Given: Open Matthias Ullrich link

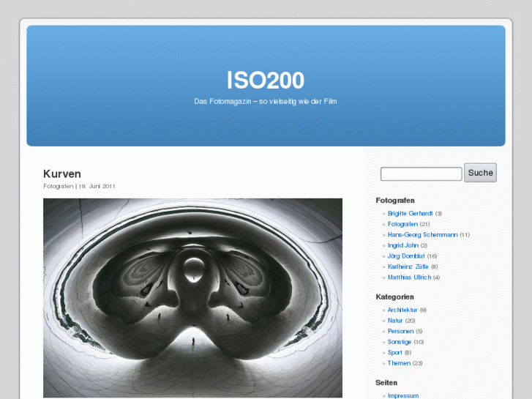Looking at the screenshot, I should pyautogui.click(x=409, y=277).
